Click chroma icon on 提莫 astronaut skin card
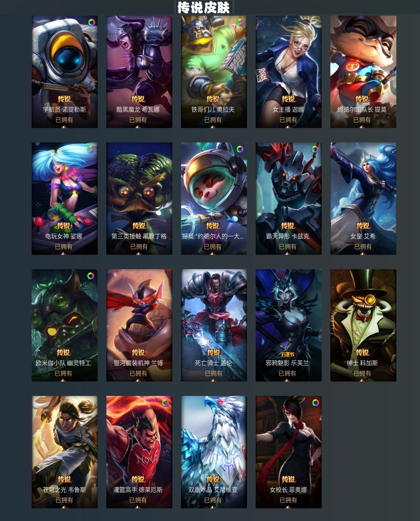420x521 pixels. click(x=240, y=149)
